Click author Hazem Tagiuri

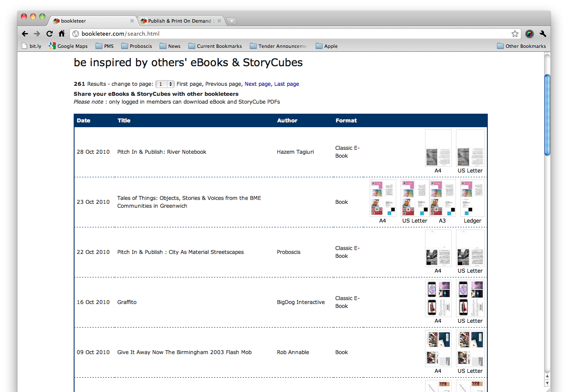pyautogui.click(x=295, y=152)
